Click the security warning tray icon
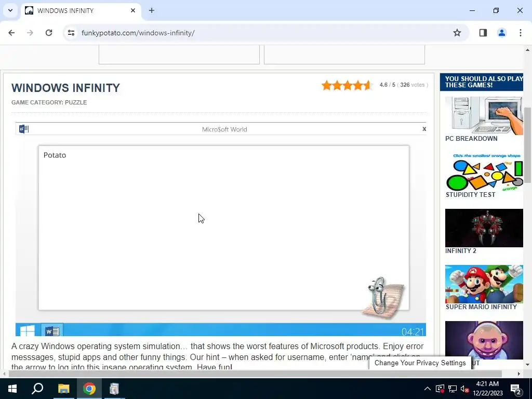The width and height of the screenshot is (532, 399). pos(440,389)
